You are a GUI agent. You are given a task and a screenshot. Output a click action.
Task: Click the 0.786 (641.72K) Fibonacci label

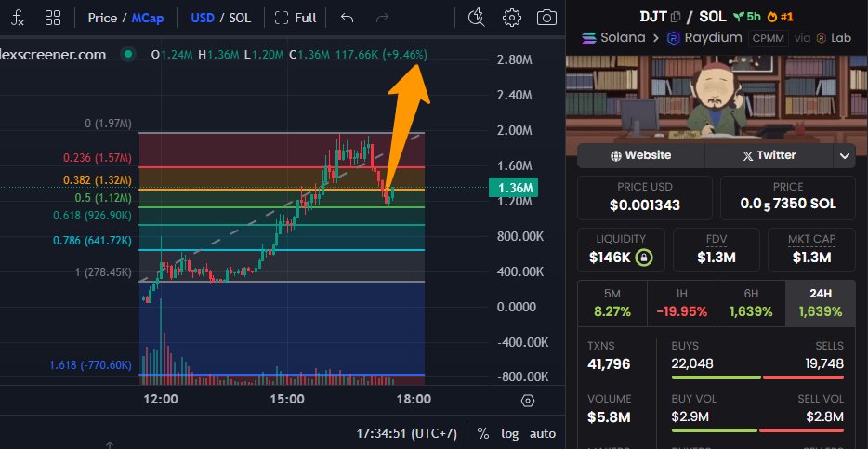tap(92, 241)
